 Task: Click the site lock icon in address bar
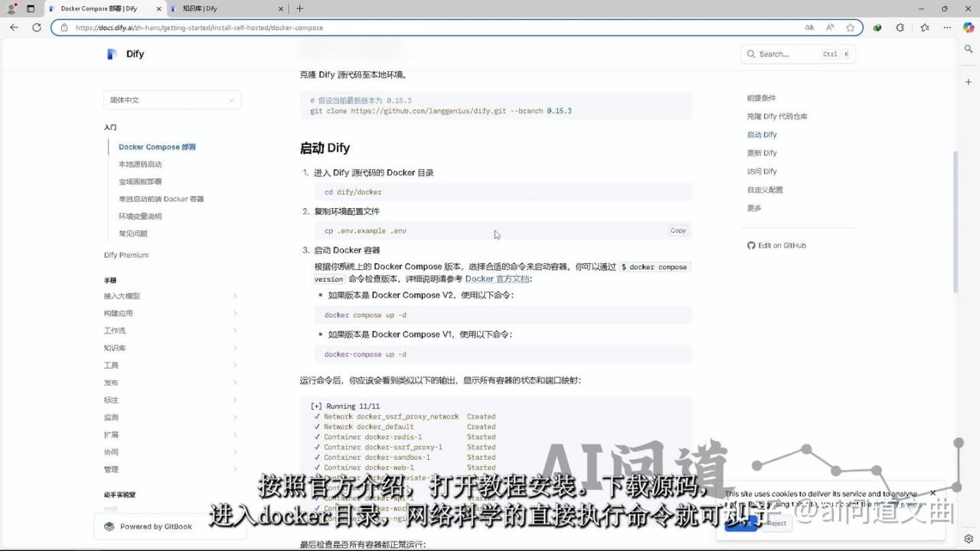tap(64, 28)
